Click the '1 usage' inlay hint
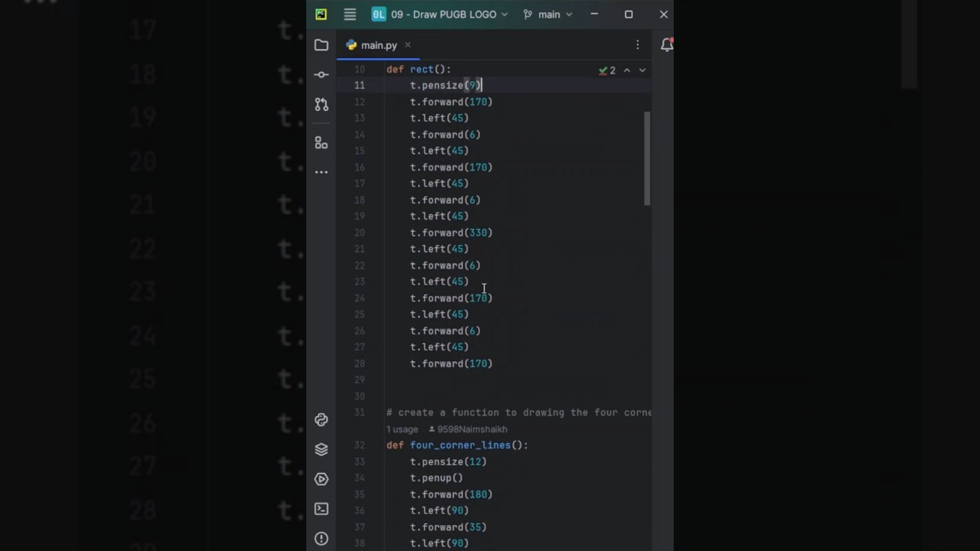Image resolution: width=980 pixels, height=551 pixels. (402, 429)
